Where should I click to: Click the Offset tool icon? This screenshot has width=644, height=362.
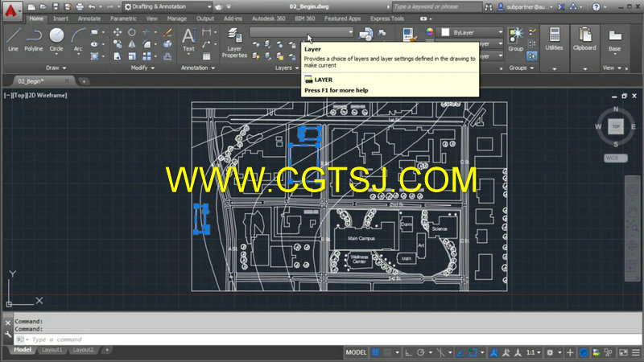pos(167,56)
